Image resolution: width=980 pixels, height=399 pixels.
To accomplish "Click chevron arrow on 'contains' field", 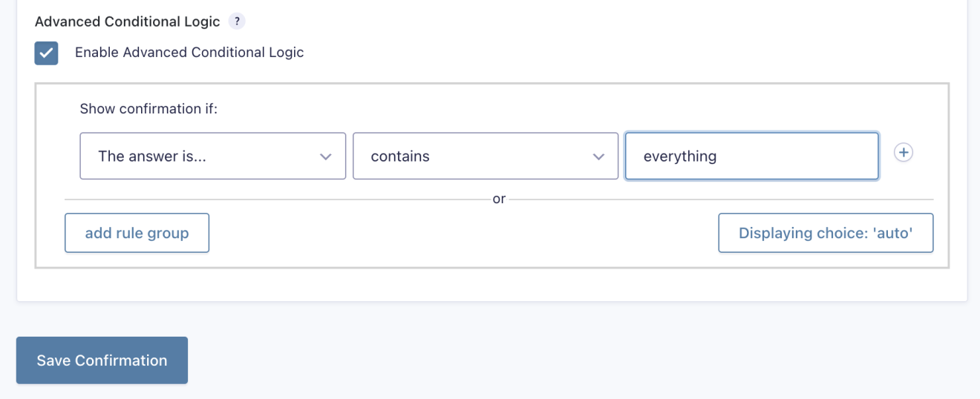I will 598,156.
